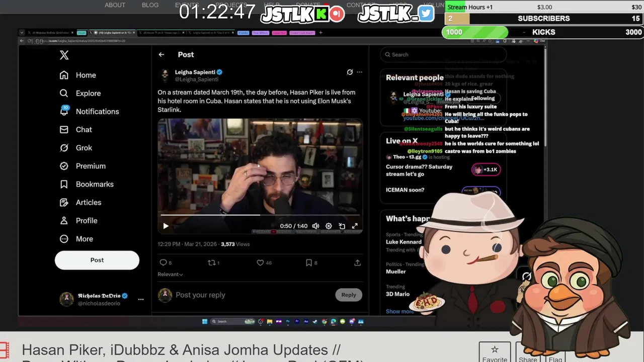The width and height of the screenshot is (644, 362).
Task: Open Premium from the X sidebar
Action: point(83,166)
